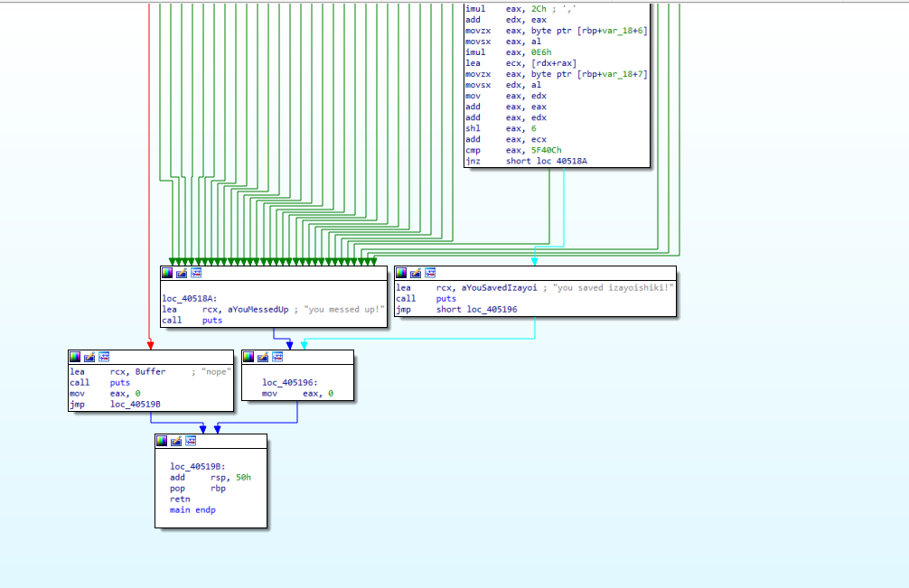Image resolution: width=909 pixels, height=588 pixels.
Task: Select the aYouSavedIzayoi string reference
Action: click(x=500, y=288)
